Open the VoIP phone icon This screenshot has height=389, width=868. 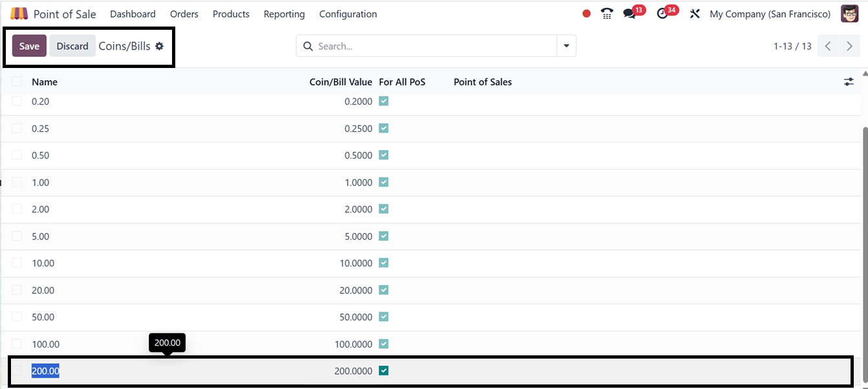click(607, 14)
